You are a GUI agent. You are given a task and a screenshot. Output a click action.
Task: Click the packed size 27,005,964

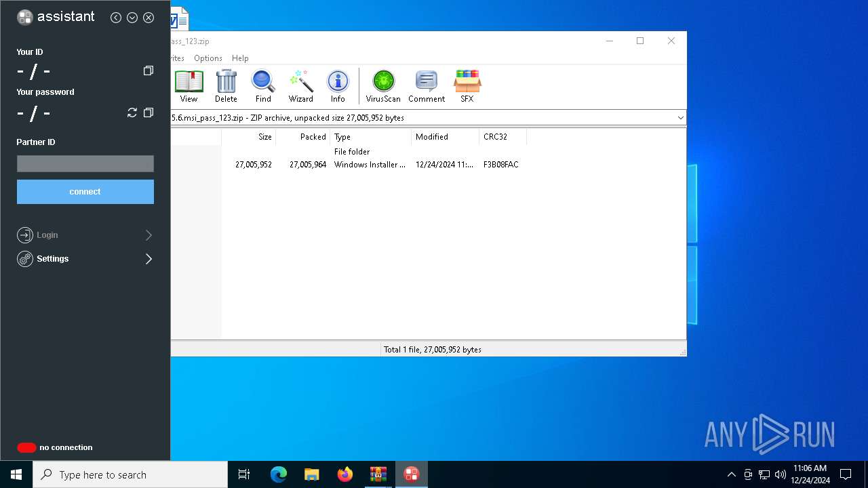308,165
